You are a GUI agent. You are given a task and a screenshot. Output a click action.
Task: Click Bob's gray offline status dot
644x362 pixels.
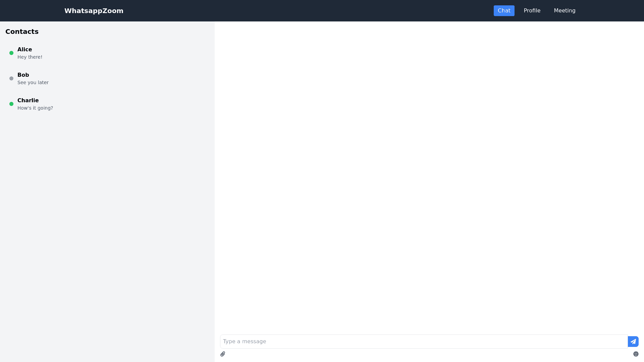click(x=11, y=78)
